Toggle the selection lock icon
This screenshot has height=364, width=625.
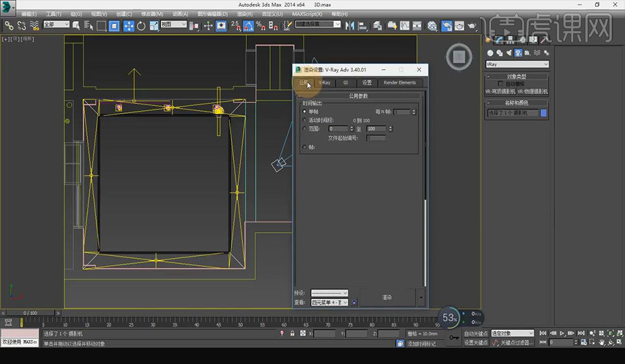[x=292, y=333]
